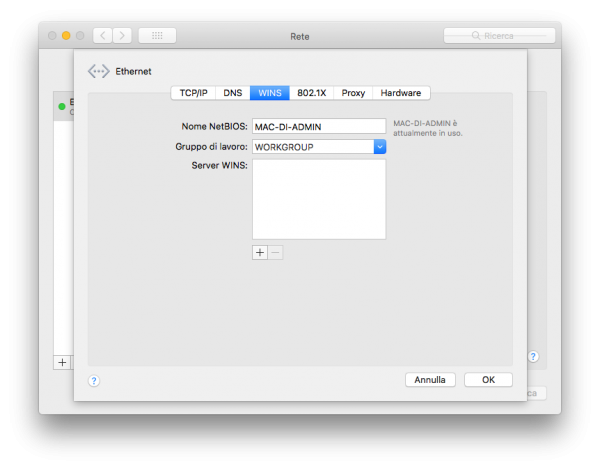Open the Hardware tab
This screenshot has width=600, height=470.
(x=401, y=93)
